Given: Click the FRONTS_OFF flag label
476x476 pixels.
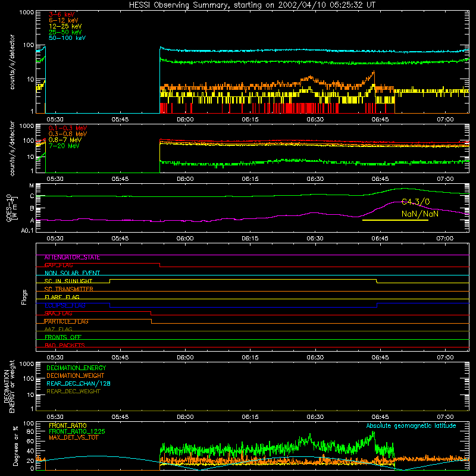Looking at the screenshot, I should point(63,337).
